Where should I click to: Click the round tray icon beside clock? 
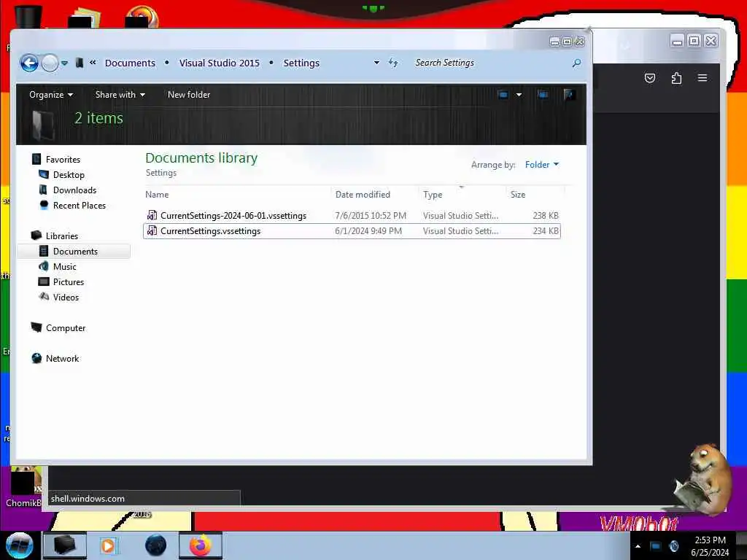coord(673,546)
